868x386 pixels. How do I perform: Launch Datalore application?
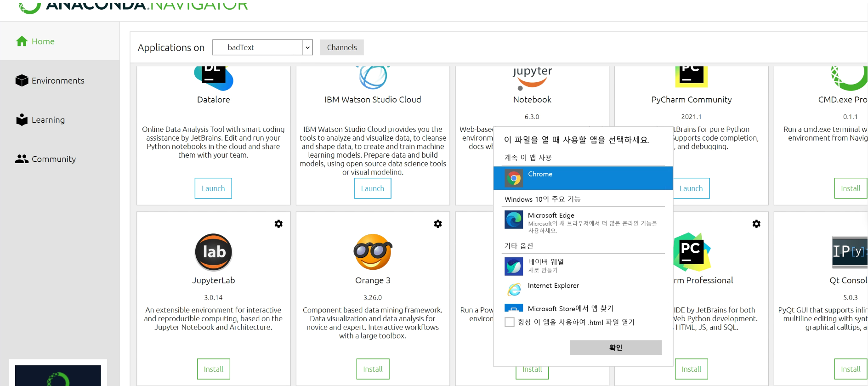(x=213, y=188)
